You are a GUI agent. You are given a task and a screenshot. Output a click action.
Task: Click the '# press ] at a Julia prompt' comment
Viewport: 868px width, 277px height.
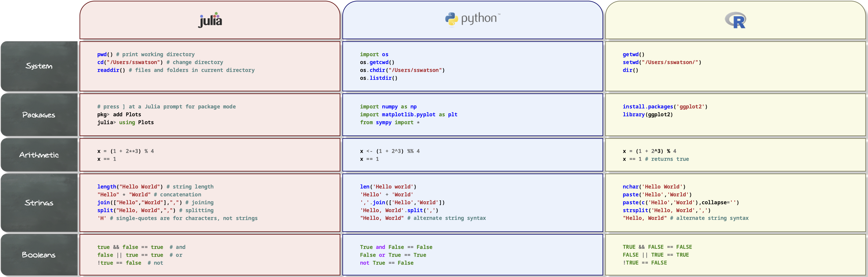point(166,106)
